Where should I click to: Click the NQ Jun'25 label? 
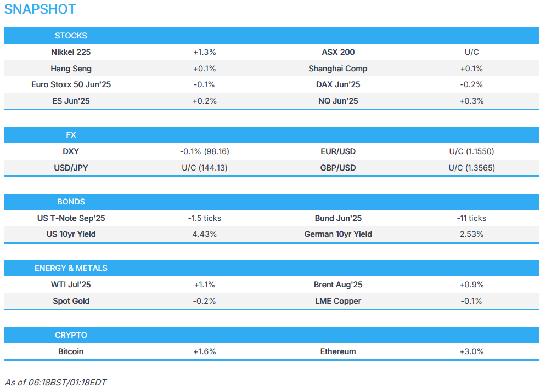coord(338,101)
